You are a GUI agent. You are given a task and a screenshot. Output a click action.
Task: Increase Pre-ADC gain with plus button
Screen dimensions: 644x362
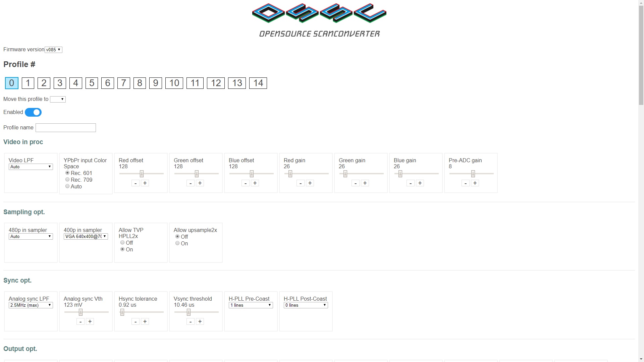coord(475,183)
